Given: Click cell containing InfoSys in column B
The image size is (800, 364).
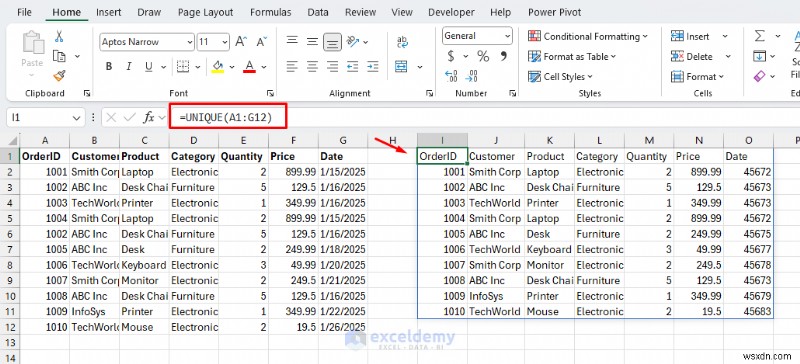Looking at the screenshot, I should pyautogui.click(x=94, y=311).
